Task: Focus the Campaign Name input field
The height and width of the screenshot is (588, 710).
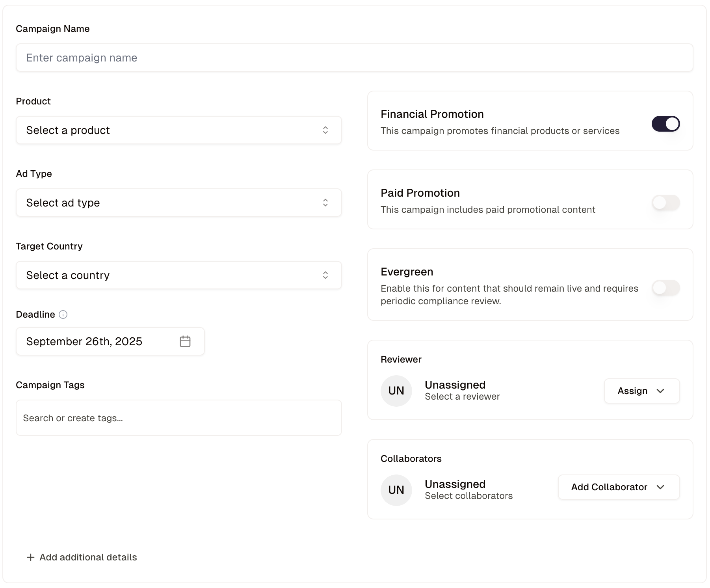Action: 354,58
